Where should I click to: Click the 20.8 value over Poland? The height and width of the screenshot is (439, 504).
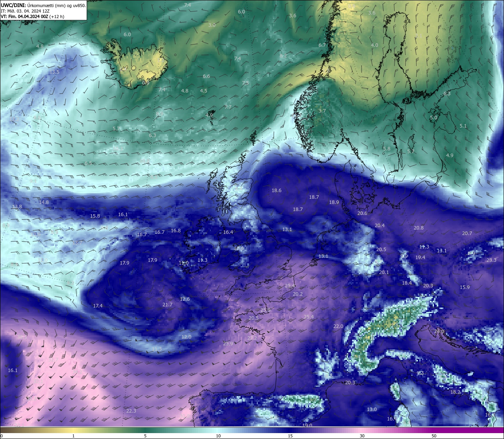(x=419, y=228)
